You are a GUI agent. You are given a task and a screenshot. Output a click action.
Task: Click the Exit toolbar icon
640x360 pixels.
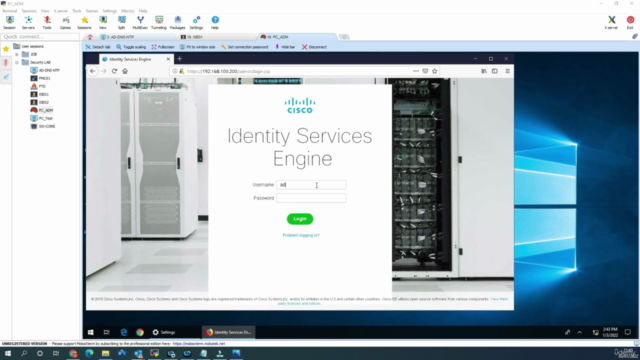[x=630, y=22]
